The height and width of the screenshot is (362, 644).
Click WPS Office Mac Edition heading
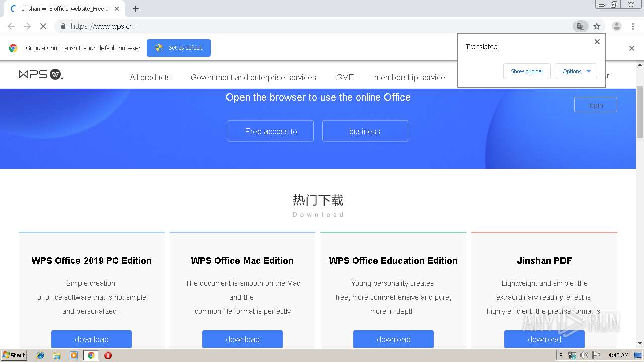243,260
